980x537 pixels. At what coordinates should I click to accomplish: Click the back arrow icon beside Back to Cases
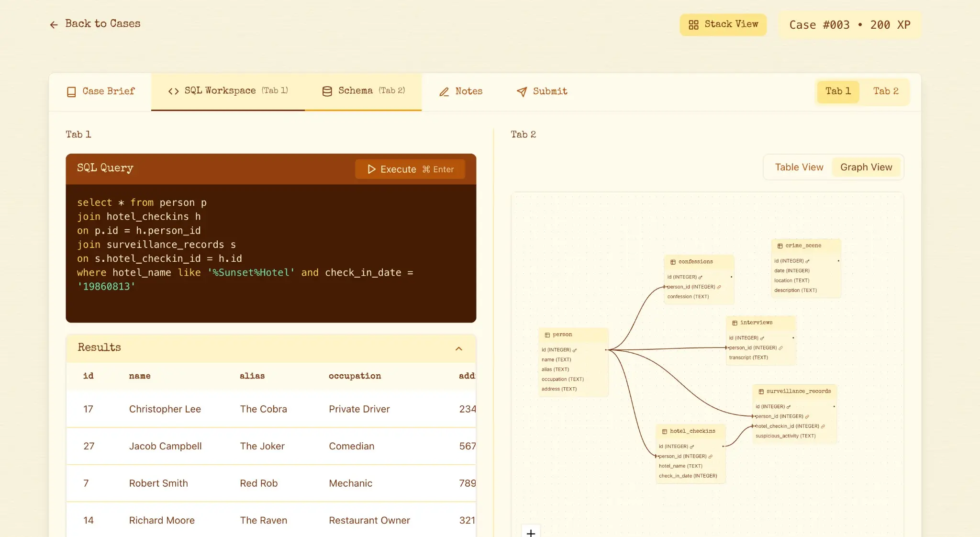[x=54, y=24]
